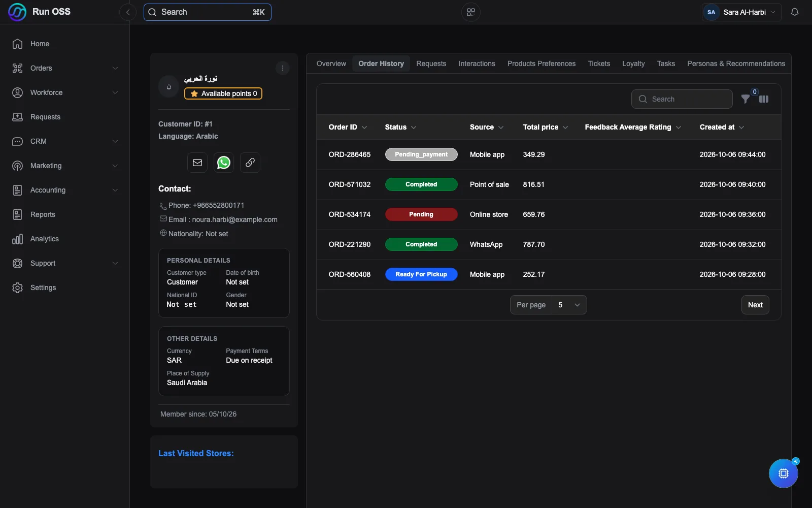Image resolution: width=812 pixels, height=508 pixels.
Task: Collapse the sidebar with arrow button
Action: point(128,12)
